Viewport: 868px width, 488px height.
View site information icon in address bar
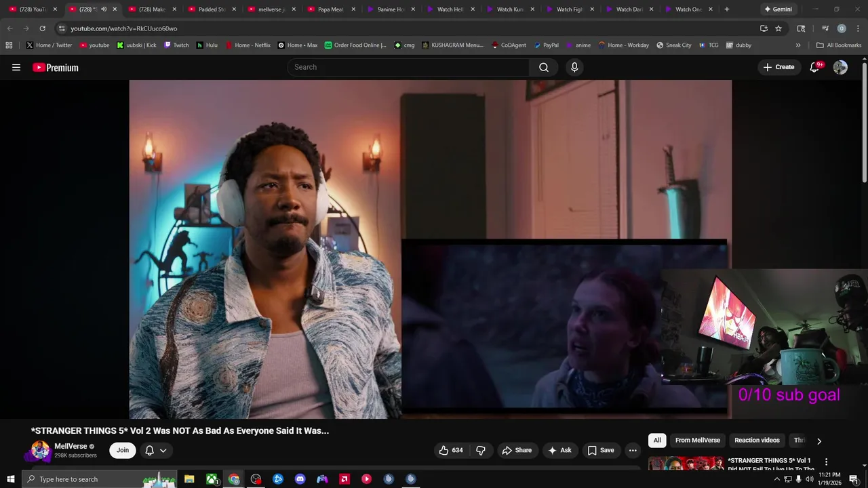pos(62,28)
